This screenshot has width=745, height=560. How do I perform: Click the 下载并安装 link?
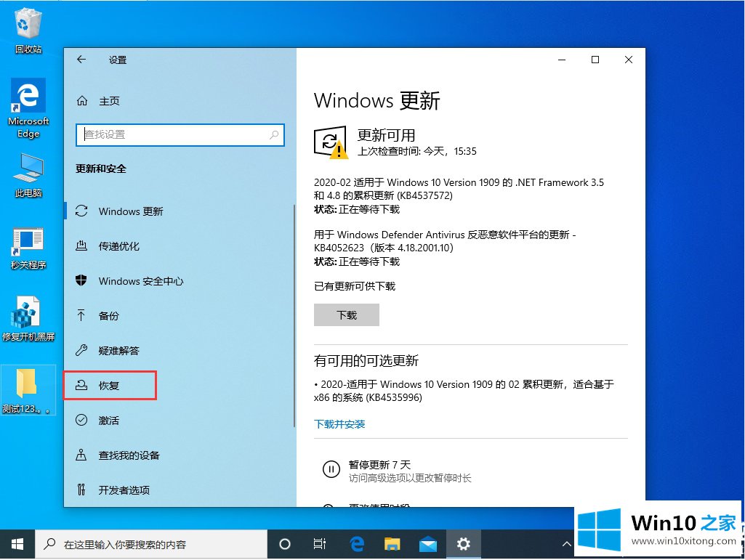point(339,423)
